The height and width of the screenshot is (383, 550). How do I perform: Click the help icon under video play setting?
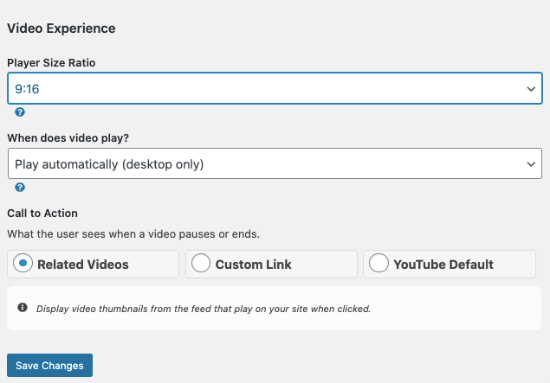point(20,187)
